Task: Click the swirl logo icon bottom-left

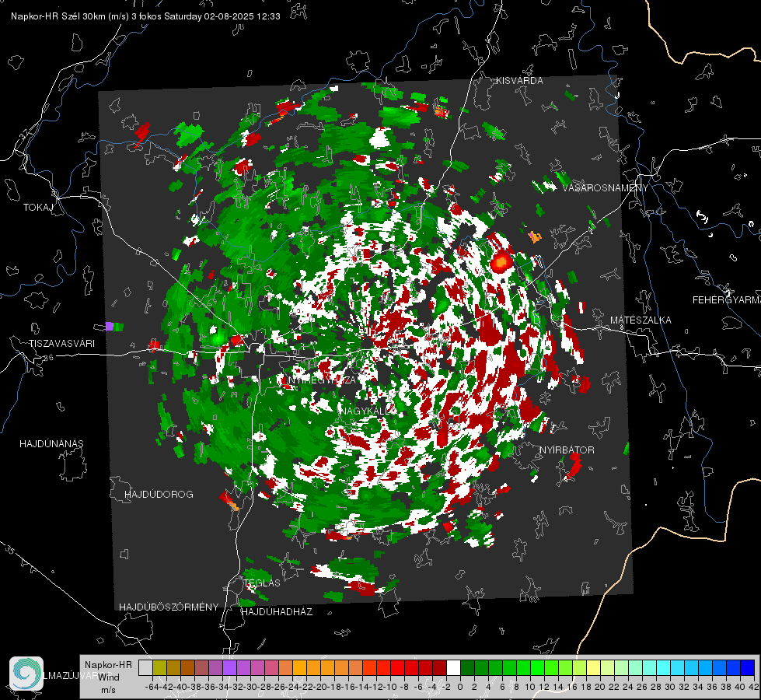Action: point(26,674)
